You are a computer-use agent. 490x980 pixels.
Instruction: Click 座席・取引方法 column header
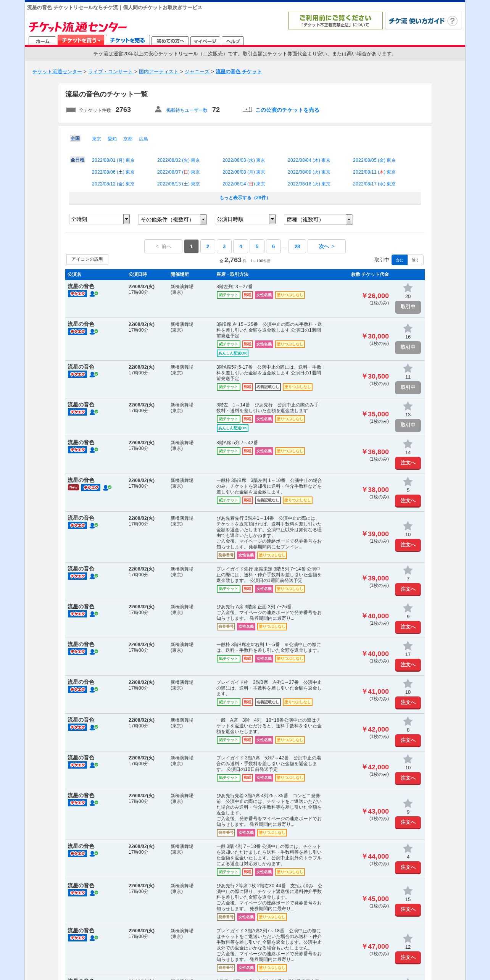[232, 274]
